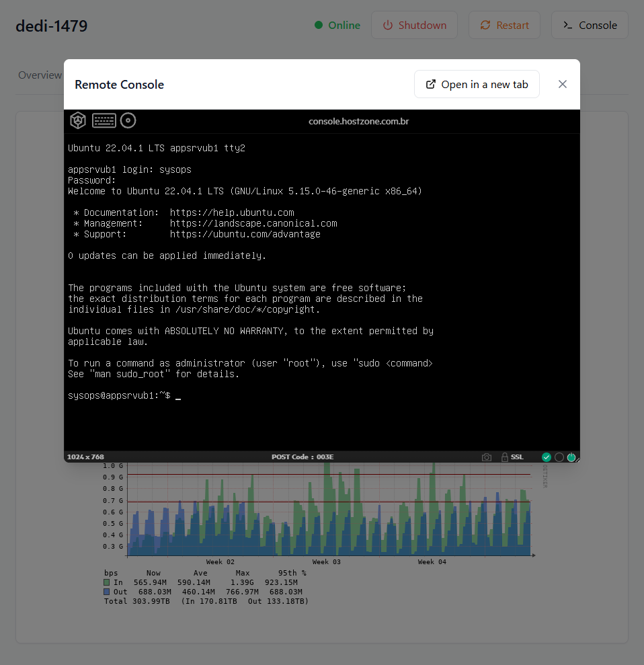Click the empty circle status indicator
Image resolution: width=644 pixels, height=665 pixels.
tap(559, 457)
